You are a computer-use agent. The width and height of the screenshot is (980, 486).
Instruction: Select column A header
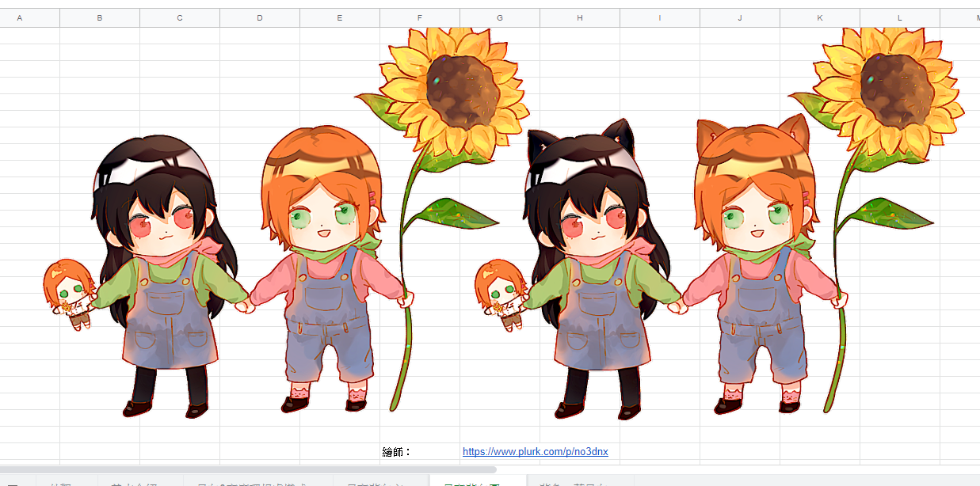pos(20,17)
